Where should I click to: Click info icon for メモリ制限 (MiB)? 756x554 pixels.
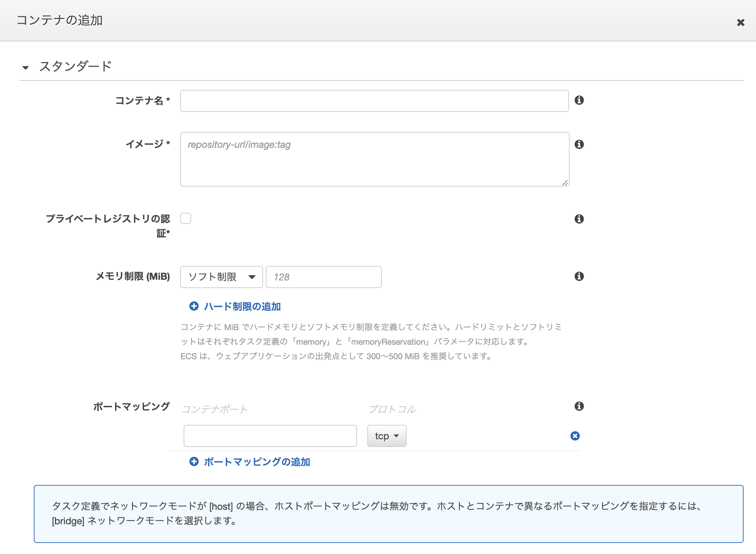[579, 276]
